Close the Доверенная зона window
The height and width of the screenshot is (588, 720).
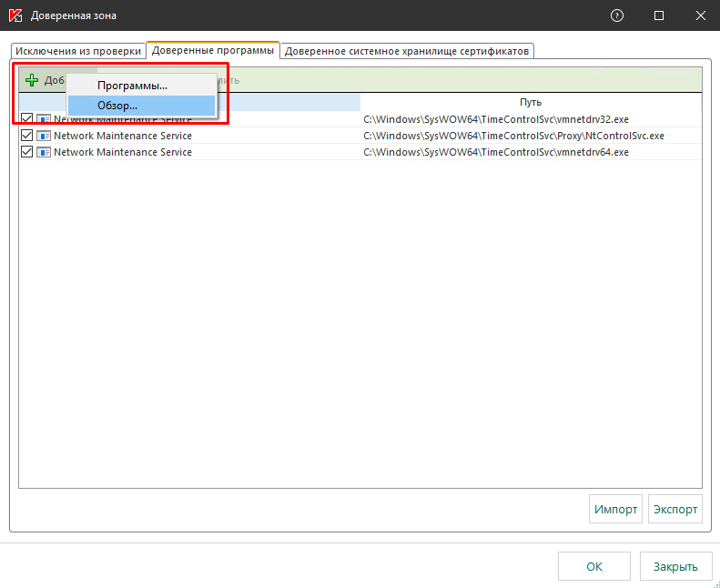pos(701,15)
